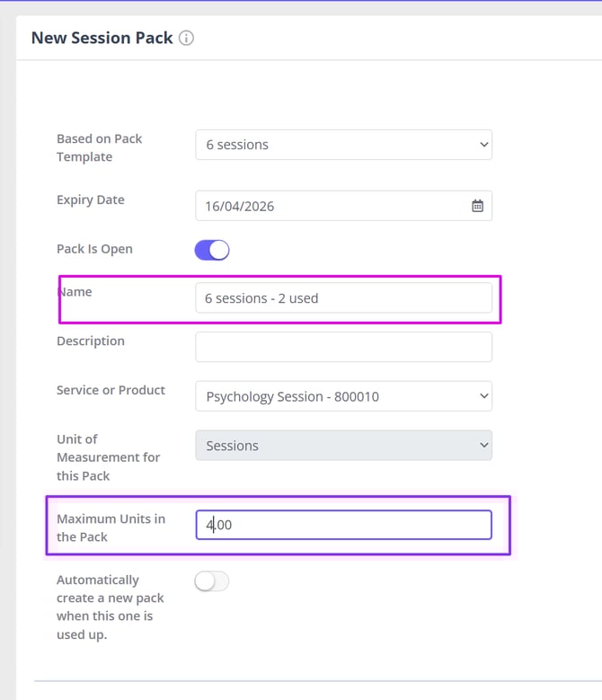Click the 'Based on Pack Template' label

99,147
